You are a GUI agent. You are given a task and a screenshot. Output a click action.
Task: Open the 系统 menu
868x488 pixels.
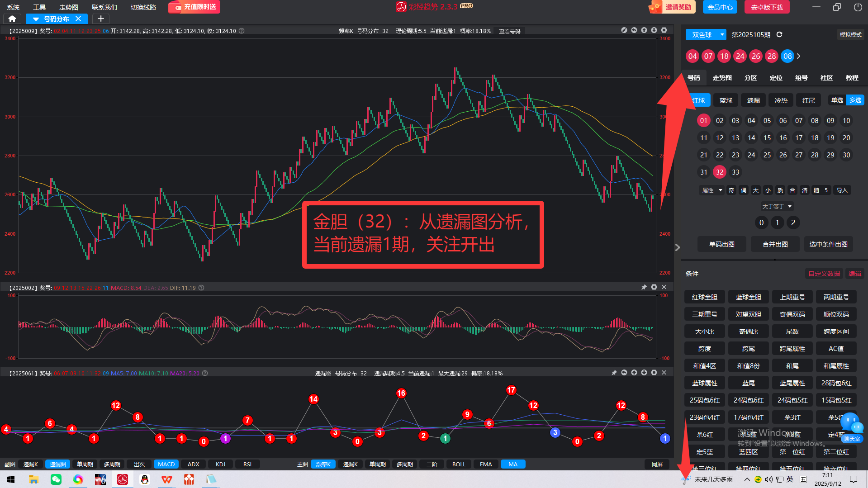tap(13, 7)
